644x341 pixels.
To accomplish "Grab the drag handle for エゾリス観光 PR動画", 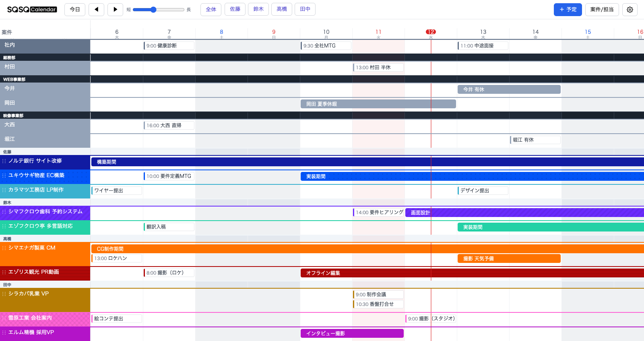I will point(4,272).
